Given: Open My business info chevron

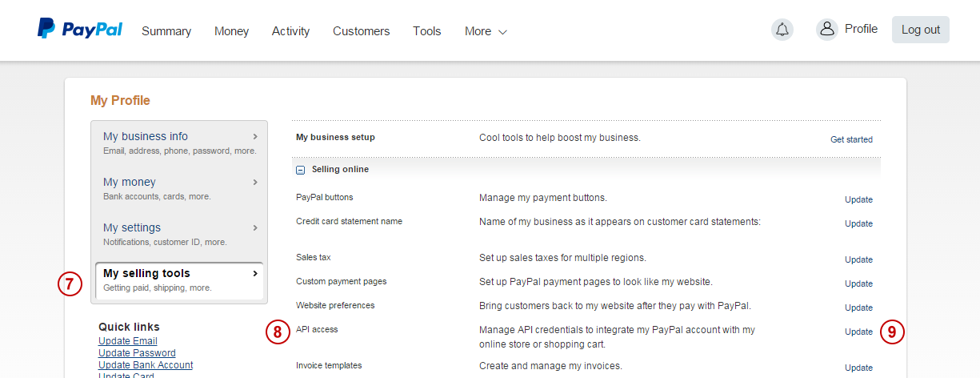Looking at the screenshot, I should [x=255, y=136].
